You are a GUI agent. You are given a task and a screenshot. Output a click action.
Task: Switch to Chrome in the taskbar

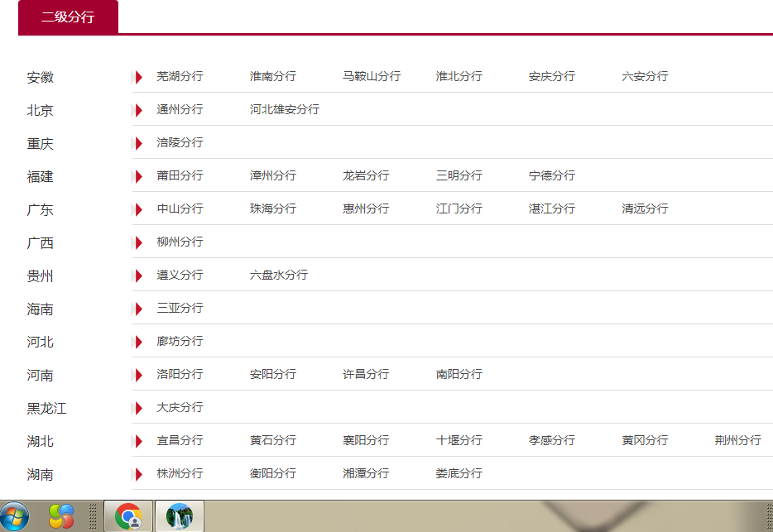pos(128,516)
